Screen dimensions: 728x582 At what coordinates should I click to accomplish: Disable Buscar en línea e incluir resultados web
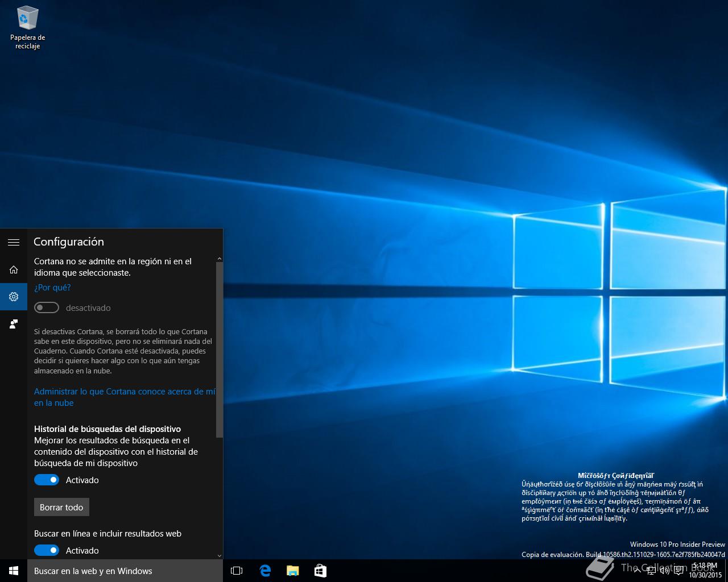(47, 550)
